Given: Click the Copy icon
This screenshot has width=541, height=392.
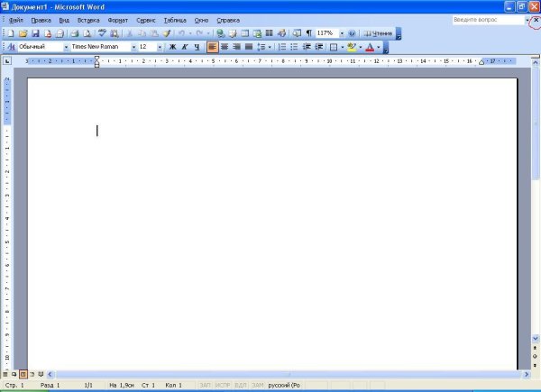Looking at the screenshot, I should [x=142, y=33].
